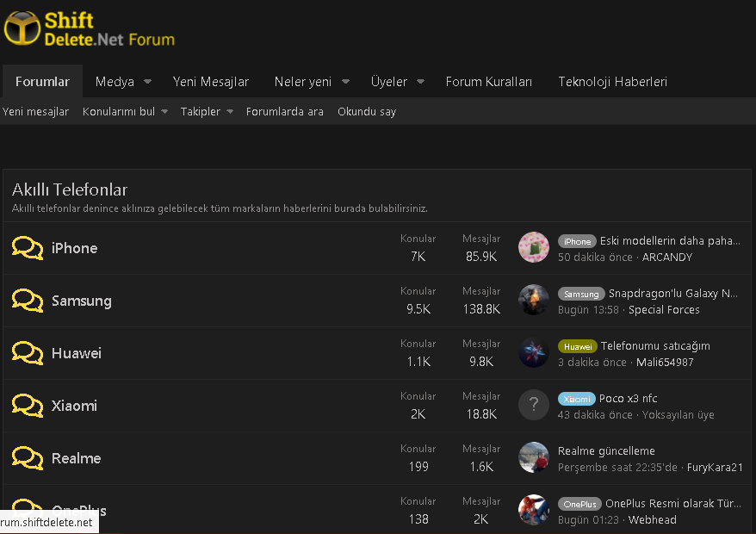
Task: Click the iPhone forum chat bubble icon
Action: click(28, 248)
